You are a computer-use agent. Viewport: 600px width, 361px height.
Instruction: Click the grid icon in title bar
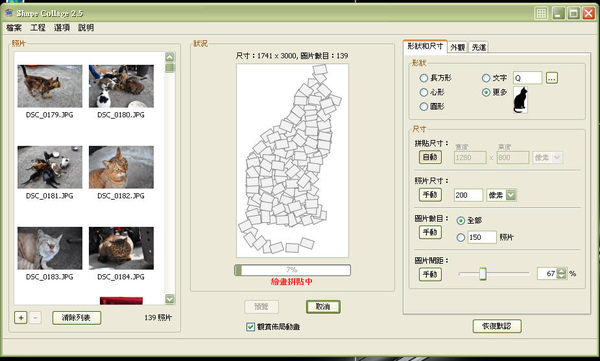tap(541, 13)
